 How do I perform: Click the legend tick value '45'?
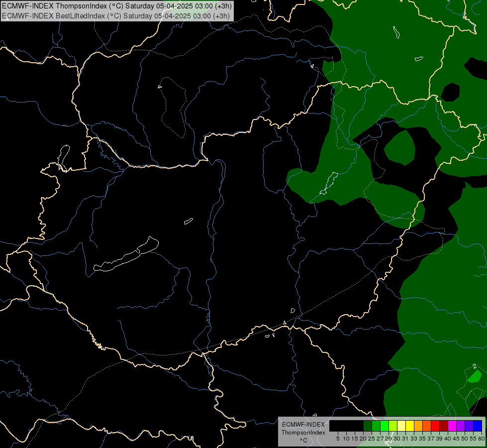coord(456,439)
